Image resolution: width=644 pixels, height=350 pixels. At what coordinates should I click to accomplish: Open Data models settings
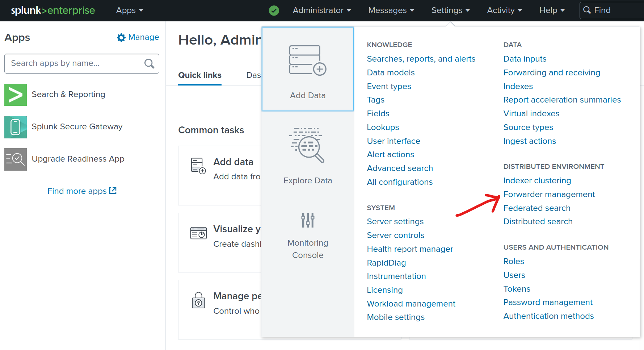click(391, 73)
